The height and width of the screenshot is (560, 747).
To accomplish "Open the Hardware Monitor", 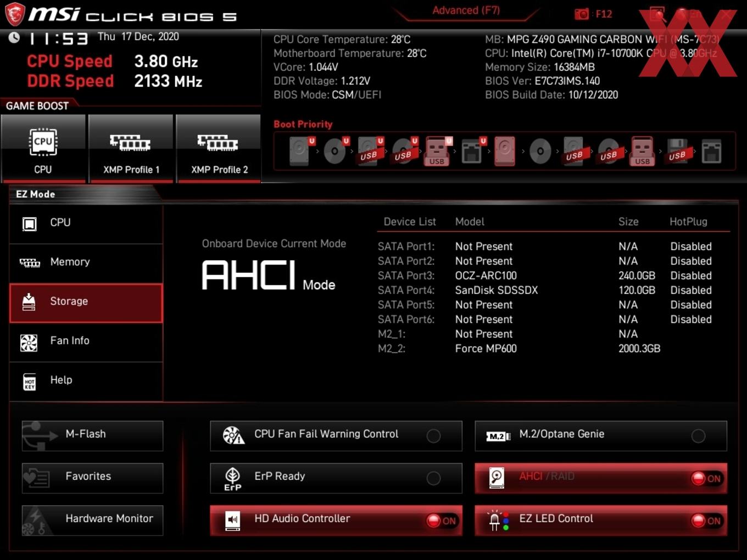I will [92, 520].
